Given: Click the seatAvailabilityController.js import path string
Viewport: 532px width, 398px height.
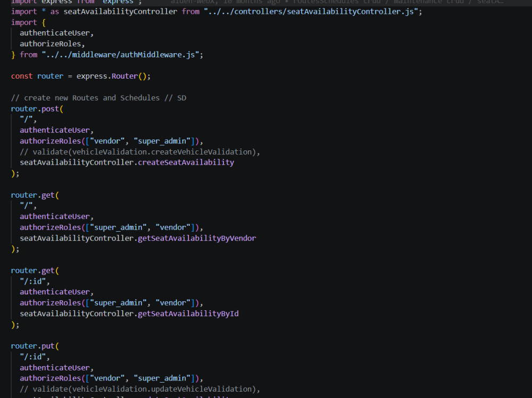Looking at the screenshot, I should tap(311, 12).
